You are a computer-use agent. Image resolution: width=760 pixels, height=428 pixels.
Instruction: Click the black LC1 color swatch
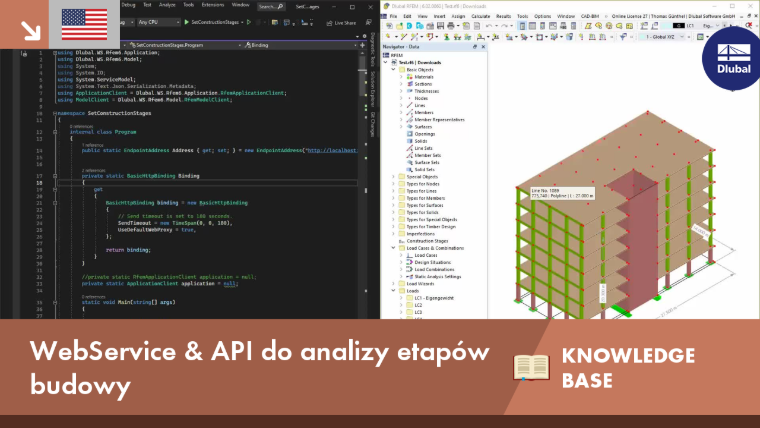coord(679,26)
